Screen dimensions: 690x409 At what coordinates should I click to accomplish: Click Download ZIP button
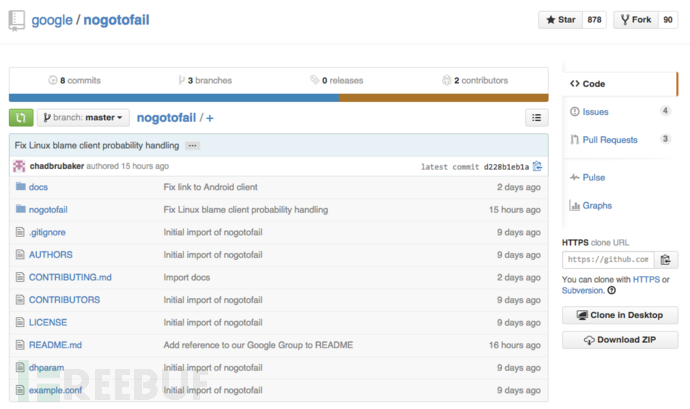[x=620, y=340]
